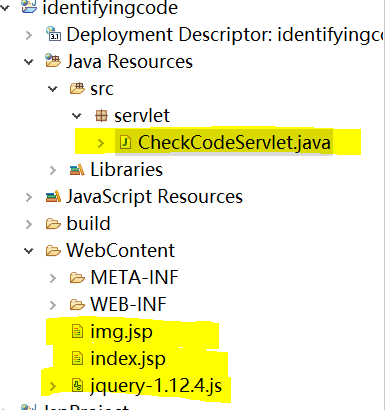Viewport: 385px width, 410px height.
Task: Collapse the identifyingcode project node
Action: 5,7
